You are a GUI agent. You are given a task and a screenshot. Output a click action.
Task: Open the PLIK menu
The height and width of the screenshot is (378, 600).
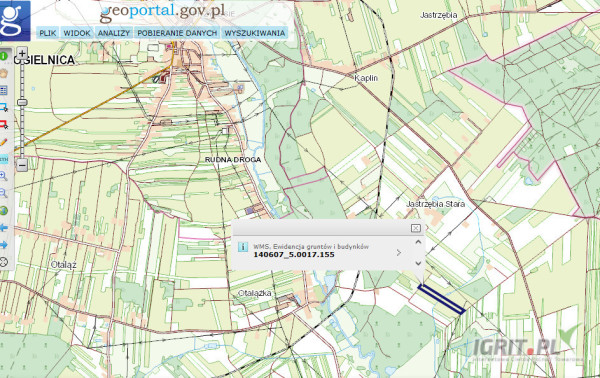(48, 33)
